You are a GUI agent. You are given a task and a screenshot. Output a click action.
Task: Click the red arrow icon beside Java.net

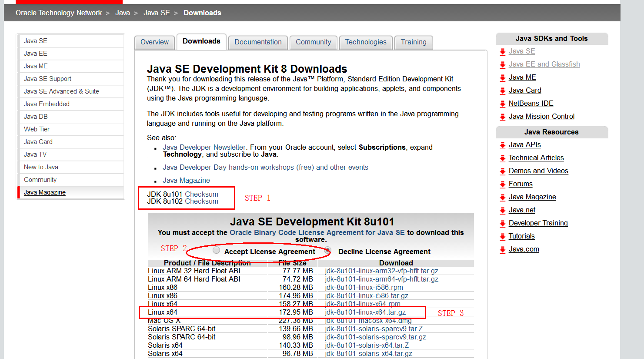pos(503,211)
